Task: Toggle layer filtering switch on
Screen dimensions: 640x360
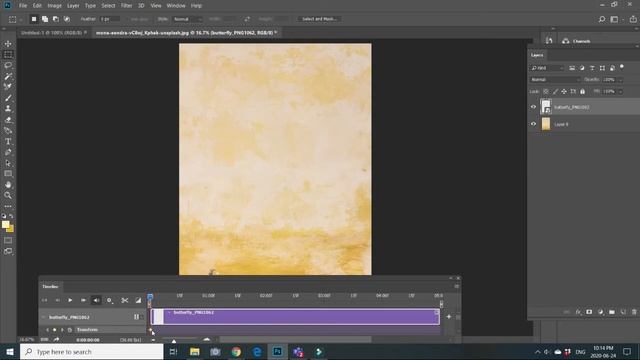Action: pos(622,67)
